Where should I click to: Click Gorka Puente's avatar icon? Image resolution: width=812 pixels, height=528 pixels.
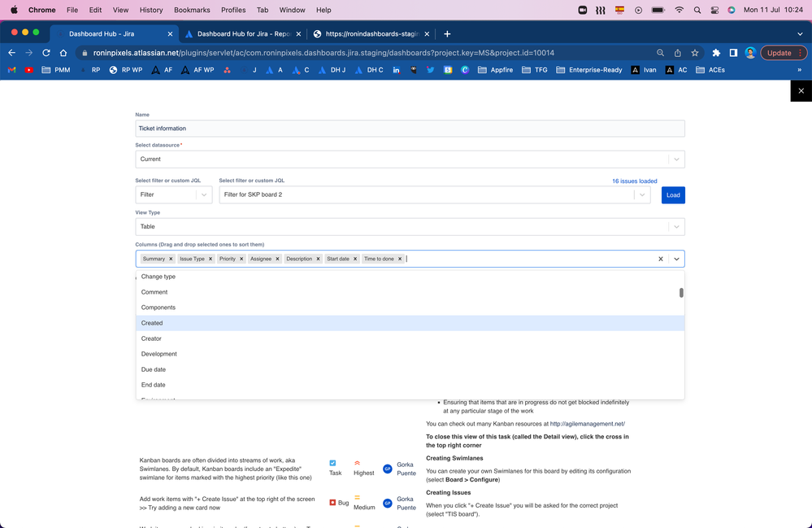(x=387, y=469)
